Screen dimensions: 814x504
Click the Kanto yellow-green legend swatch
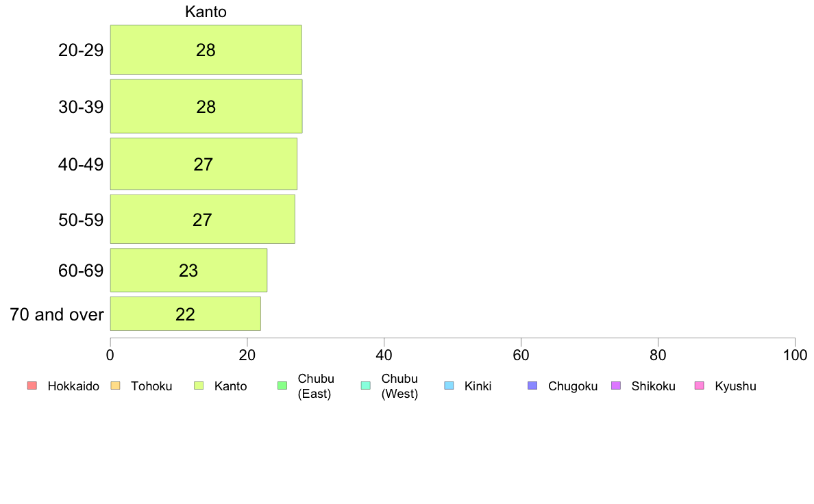[198, 386]
